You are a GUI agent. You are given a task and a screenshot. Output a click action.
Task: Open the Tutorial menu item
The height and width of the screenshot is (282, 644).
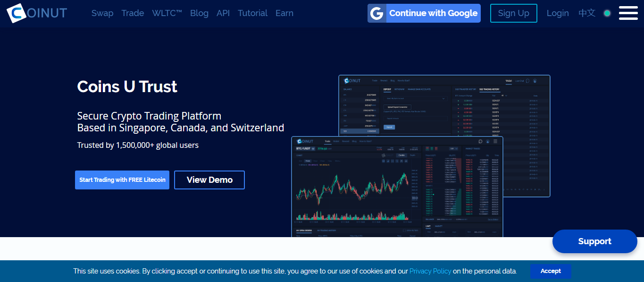coord(252,13)
